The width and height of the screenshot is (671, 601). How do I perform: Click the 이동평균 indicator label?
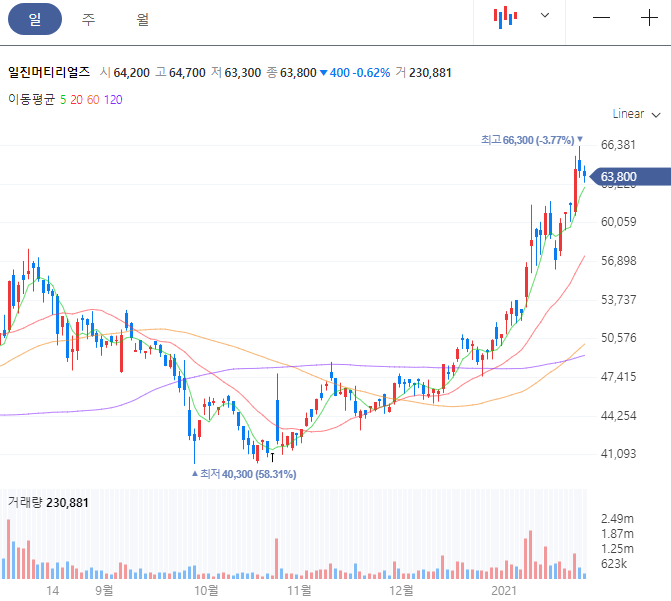[x=32, y=100]
